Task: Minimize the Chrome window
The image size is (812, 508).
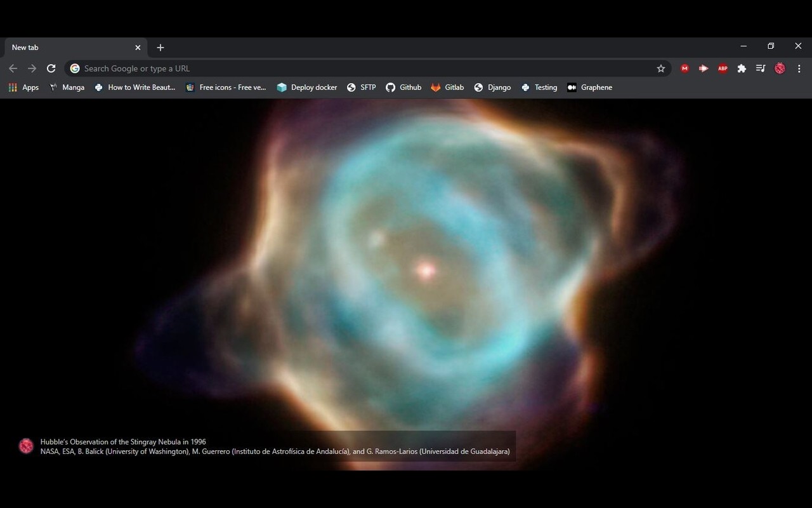Action: point(743,46)
